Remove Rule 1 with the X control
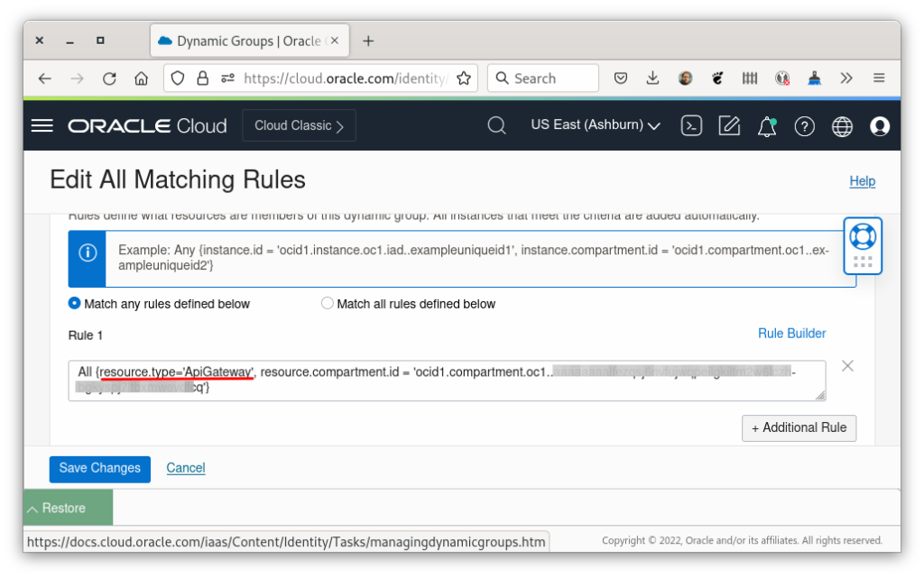The height and width of the screenshot is (578, 924). pyautogui.click(x=847, y=366)
